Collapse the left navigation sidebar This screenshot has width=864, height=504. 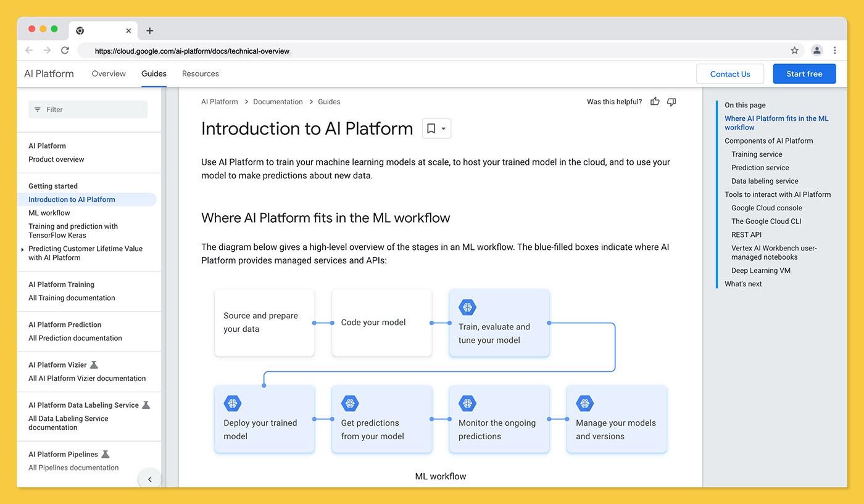point(149,479)
